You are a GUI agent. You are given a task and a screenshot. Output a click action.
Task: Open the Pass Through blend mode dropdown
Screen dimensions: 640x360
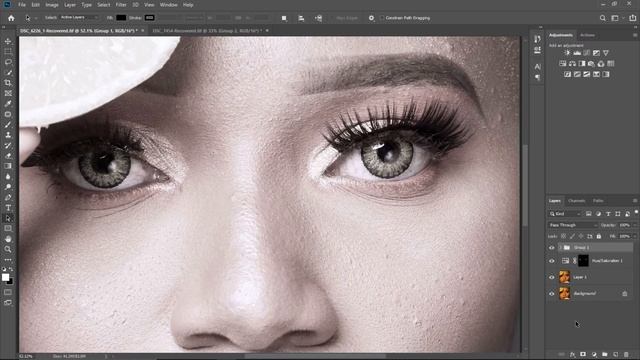pos(573,225)
